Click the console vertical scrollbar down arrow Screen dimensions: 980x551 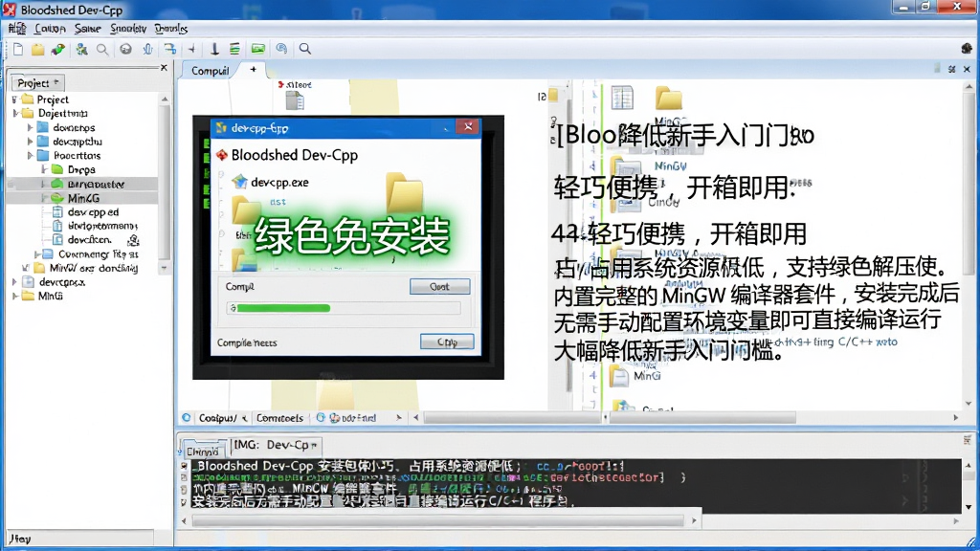pyautogui.click(x=969, y=507)
